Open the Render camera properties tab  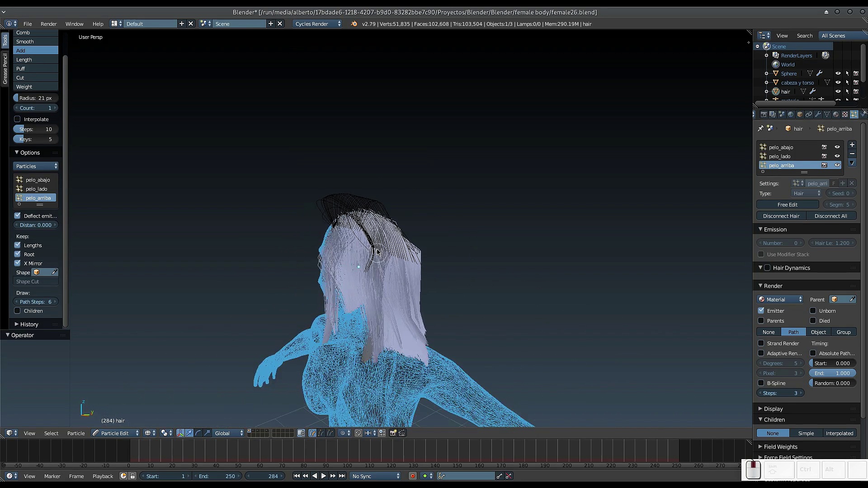tap(764, 114)
